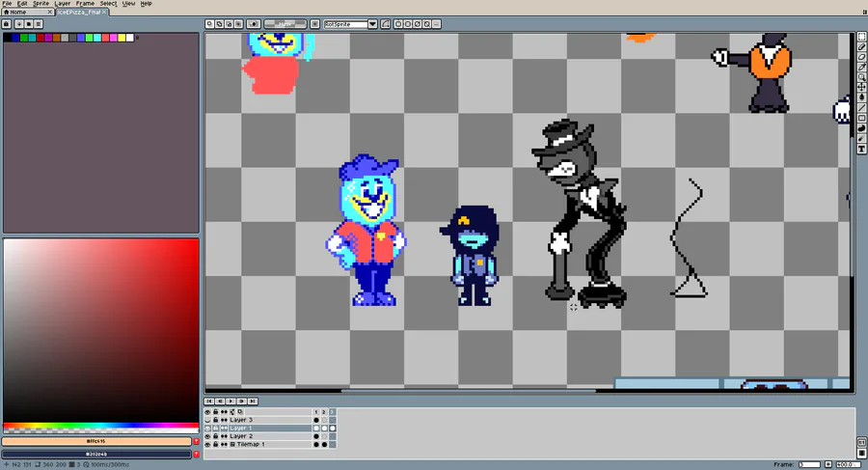Open the Frame menu
Screen dimensions: 868x470
tap(85, 3)
